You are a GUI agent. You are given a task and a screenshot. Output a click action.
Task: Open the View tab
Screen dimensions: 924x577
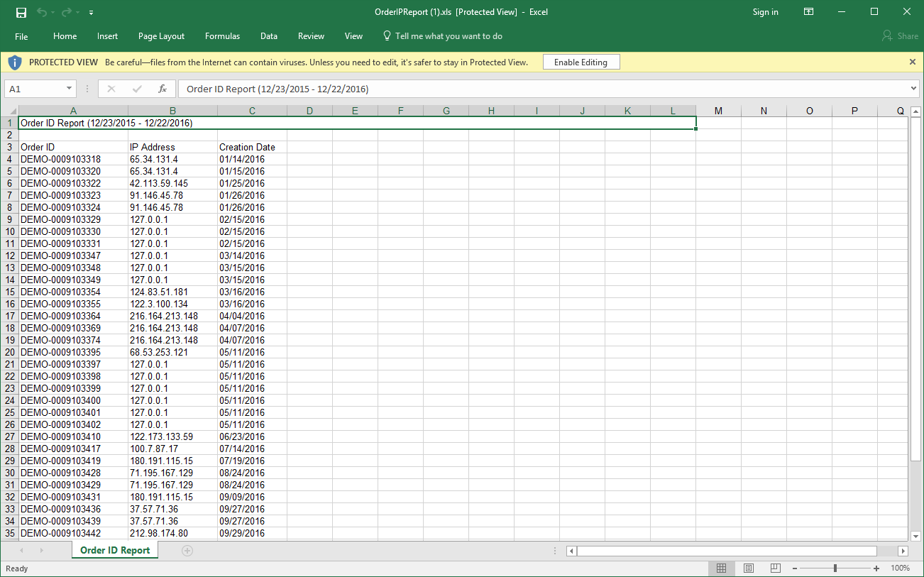point(353,36)
